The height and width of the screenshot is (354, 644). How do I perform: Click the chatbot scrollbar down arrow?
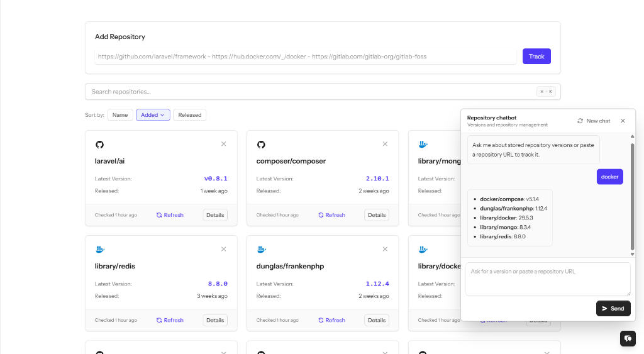click(x=632, y=254)
